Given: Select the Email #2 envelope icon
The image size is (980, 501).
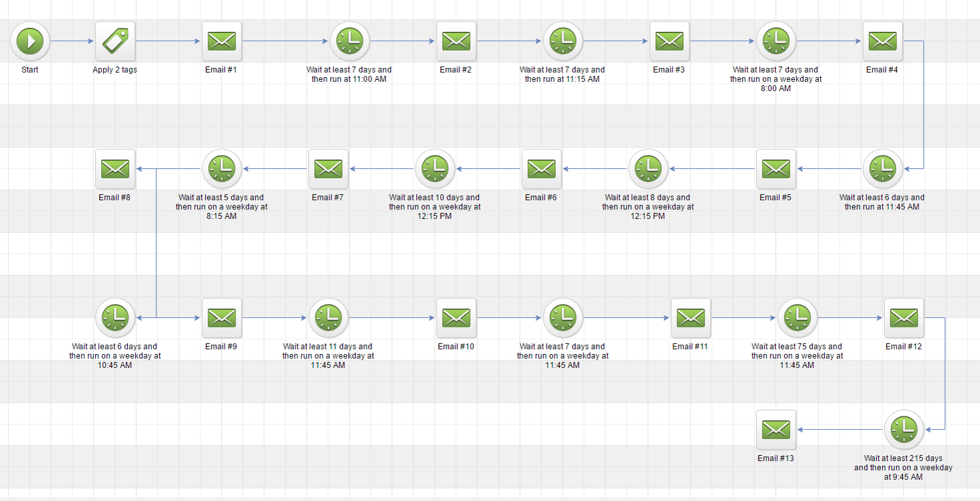Looking at the screenshot, I should tap(456, 41).
